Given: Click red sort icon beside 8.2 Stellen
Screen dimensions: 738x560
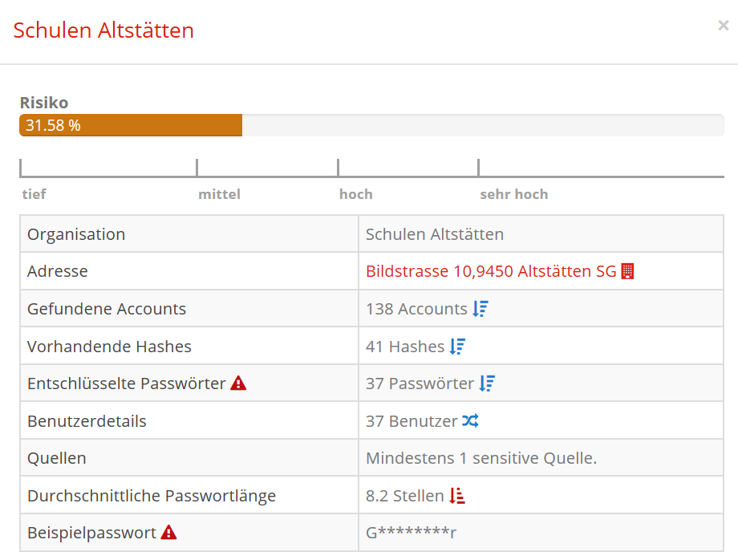Looking at the screenshot, I should click(x=457, y=496).
